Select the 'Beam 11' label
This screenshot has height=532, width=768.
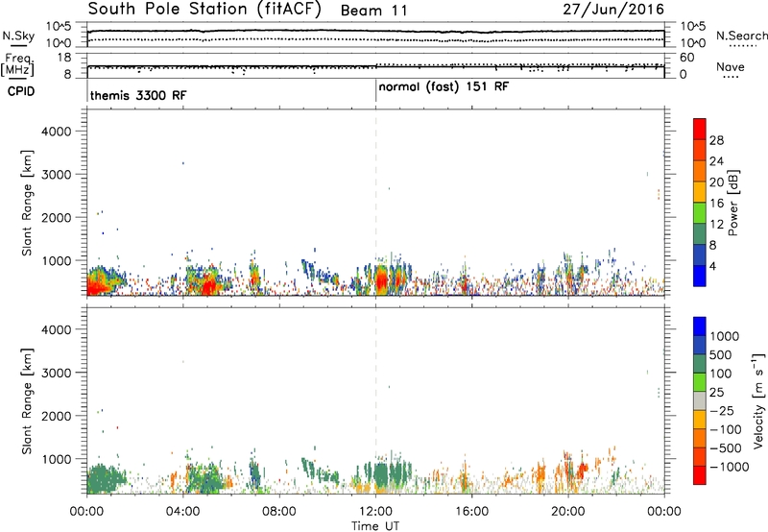tap(373, 11)
